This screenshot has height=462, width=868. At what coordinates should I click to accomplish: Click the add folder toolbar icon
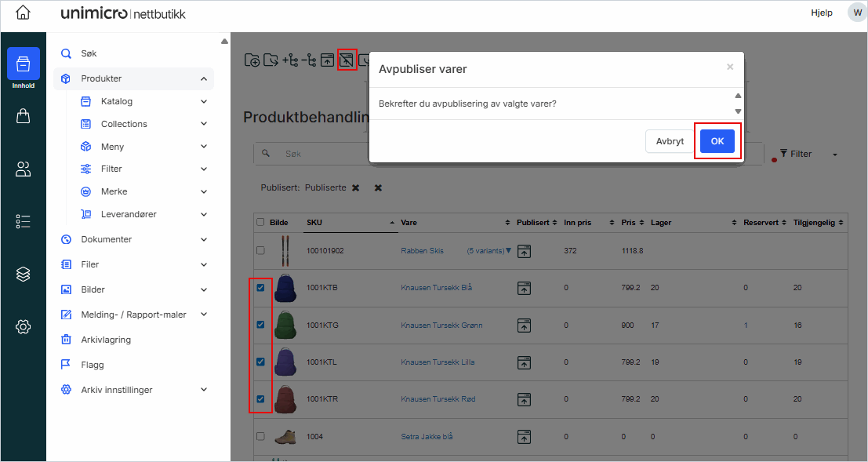(252, 60)
